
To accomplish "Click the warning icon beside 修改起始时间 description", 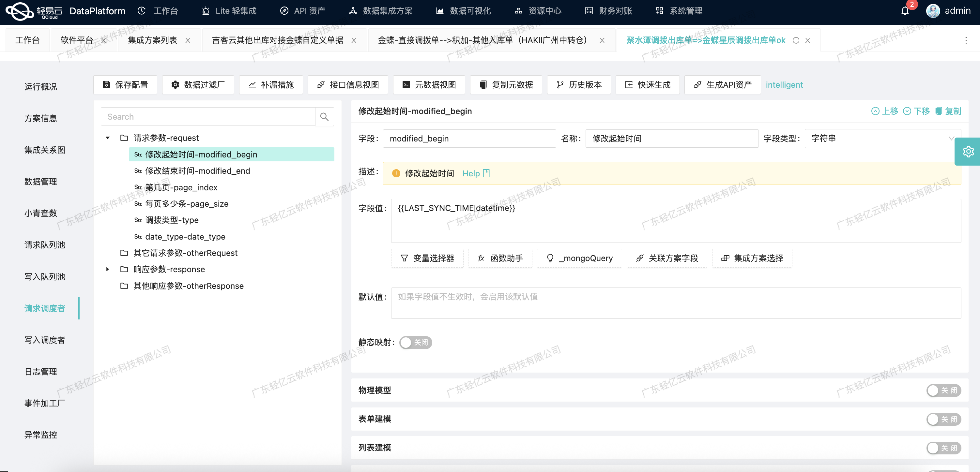I will point(396,173).
